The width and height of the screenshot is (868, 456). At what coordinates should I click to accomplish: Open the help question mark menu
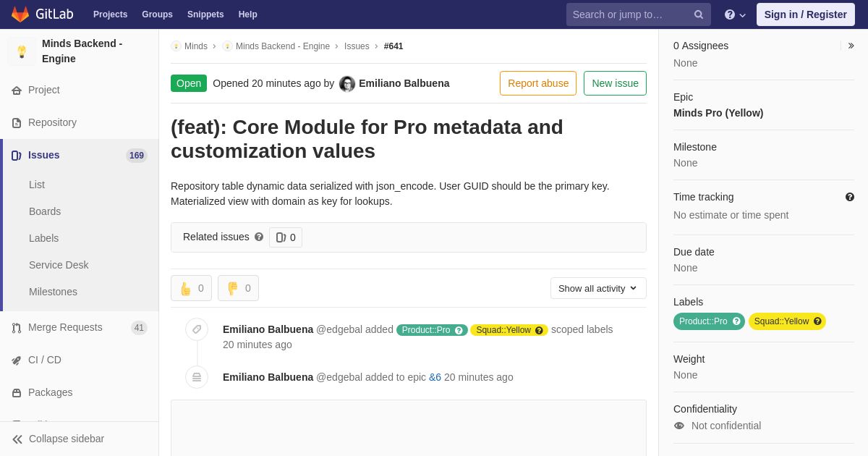coord(735,14)
